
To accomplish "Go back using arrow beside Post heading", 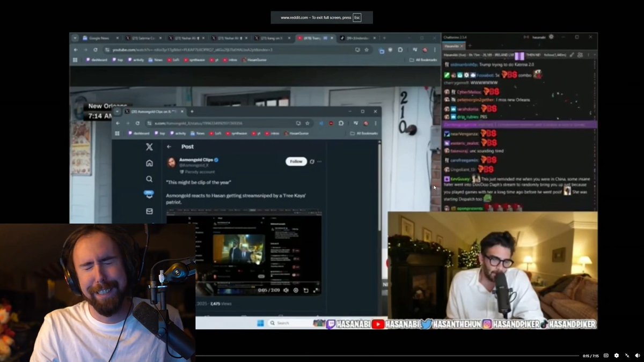I will (x=169, y=146).
